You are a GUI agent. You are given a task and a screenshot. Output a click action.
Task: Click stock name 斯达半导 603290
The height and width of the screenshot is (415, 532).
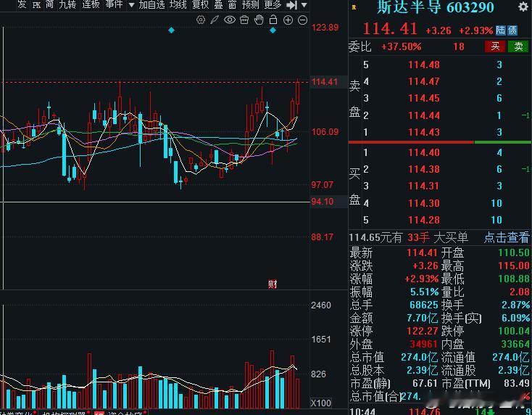coord(436,7)
